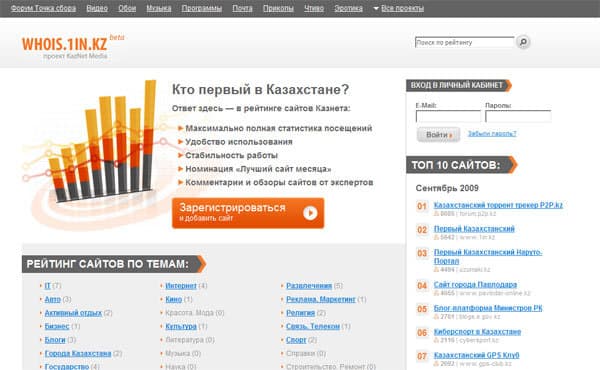Image resolution: width=600 pixels, height=370 pixels.
Task: Focus the Пароль input field
Action: (518, 116)
